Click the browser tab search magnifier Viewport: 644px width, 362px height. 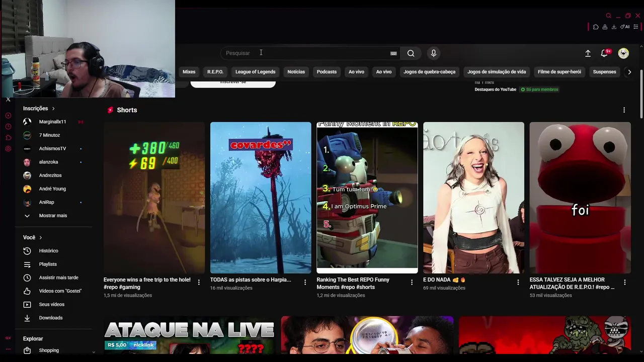tap(608, 16)
